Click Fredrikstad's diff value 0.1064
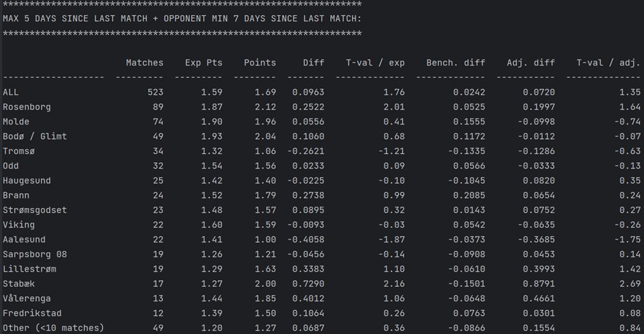 tap(308, 314)
